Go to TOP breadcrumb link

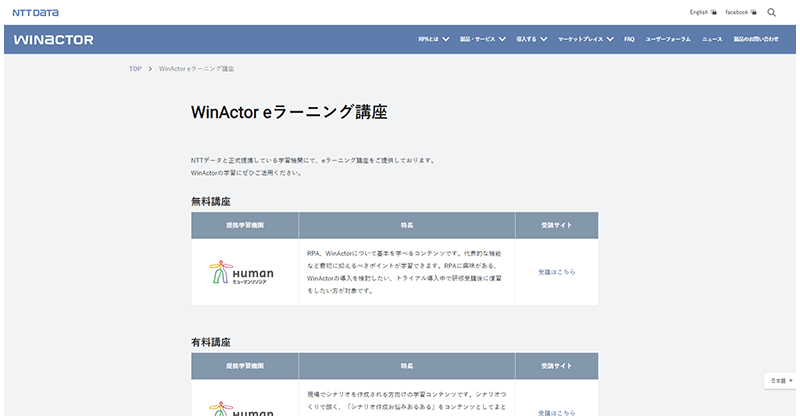click(x=135, y=69)
